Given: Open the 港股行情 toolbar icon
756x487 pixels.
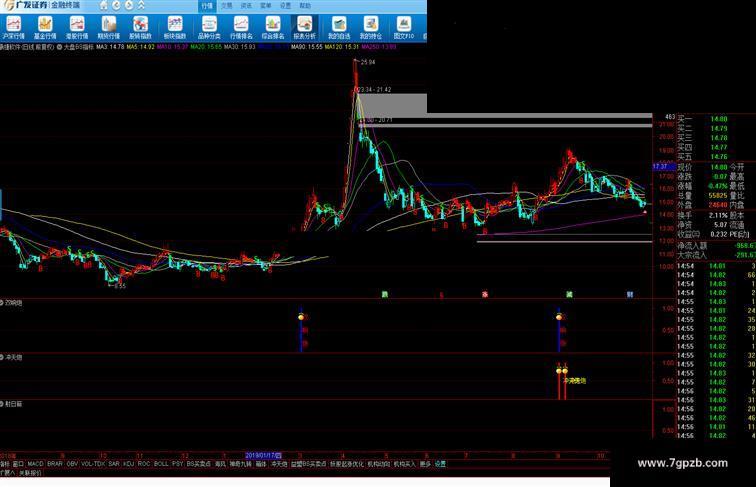Looking at the screenshot, I should 77,27.
